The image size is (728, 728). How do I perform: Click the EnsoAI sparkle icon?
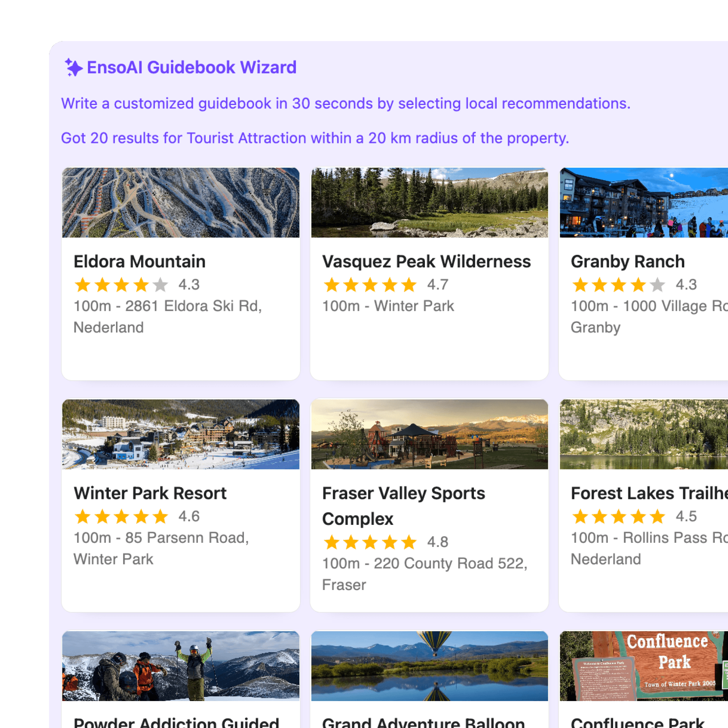coord(73,67)
